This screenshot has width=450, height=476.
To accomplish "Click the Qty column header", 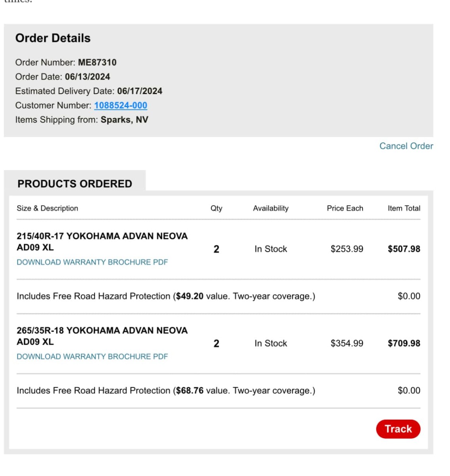I will tap(216, 208).
